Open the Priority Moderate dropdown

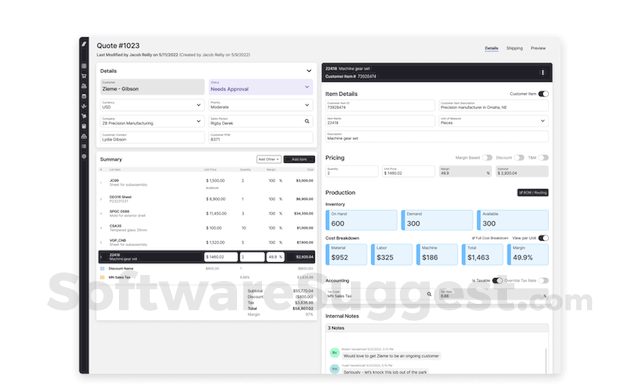tap(261, 105)
